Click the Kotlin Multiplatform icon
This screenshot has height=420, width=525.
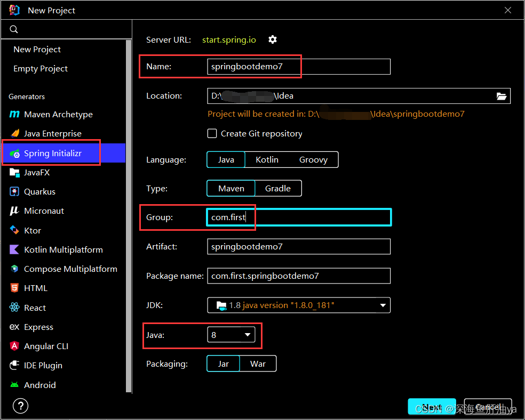coord(14,249)
